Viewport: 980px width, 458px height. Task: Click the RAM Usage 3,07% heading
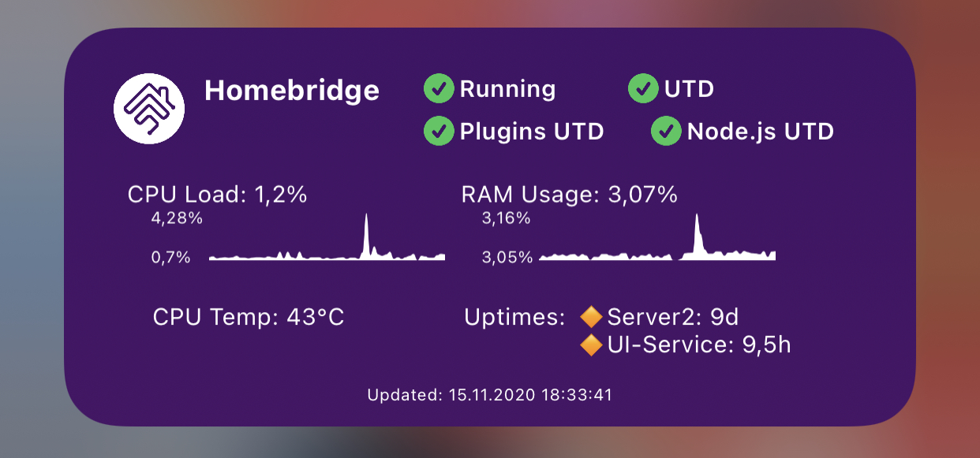coord(569,195)
